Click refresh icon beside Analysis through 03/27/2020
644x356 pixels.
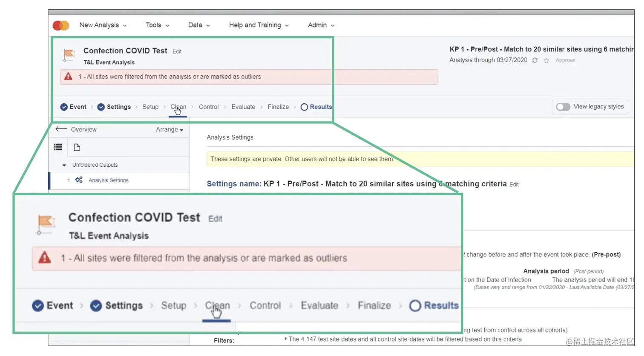pyautogui.click(x=535, y=60)
